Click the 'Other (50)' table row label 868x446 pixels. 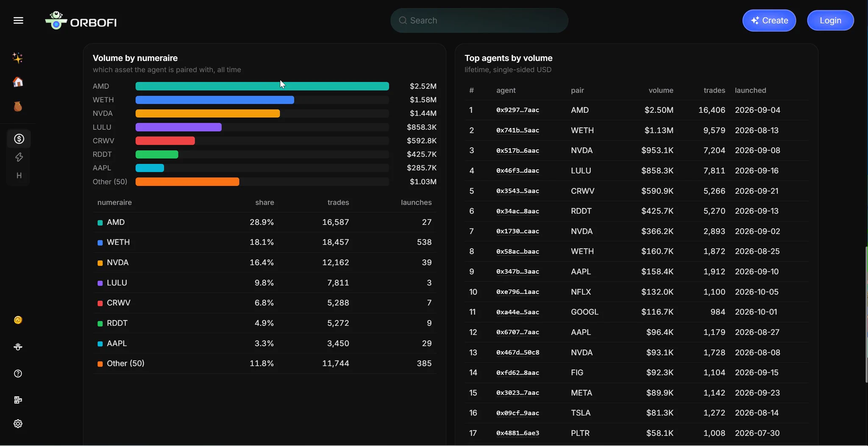pos(125,363)
